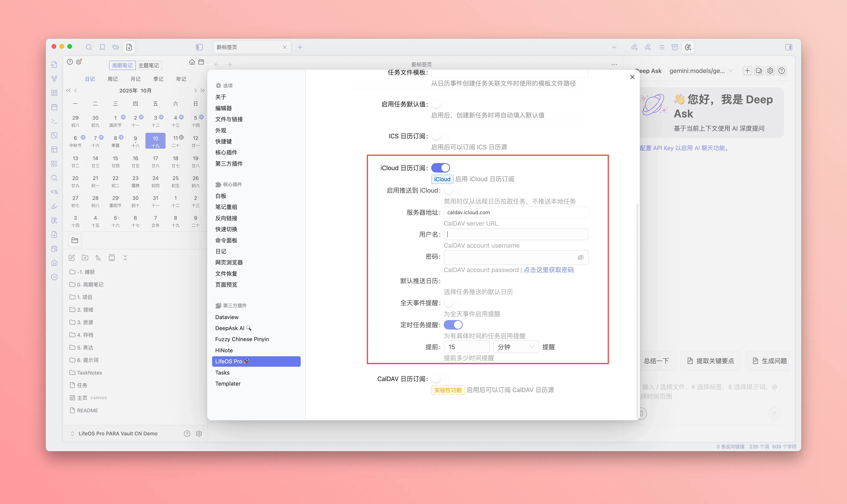Click the new note icon above file list
This screenshot has height=504, width=847.
72,258
